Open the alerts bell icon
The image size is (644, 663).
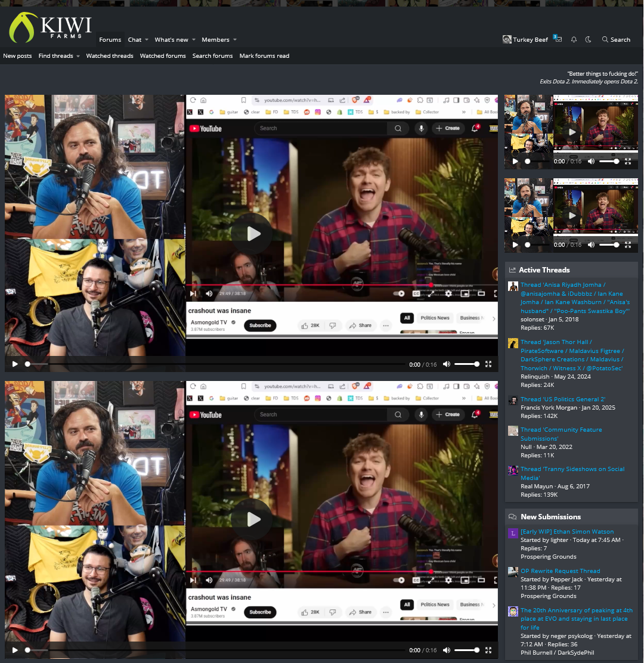tap(574, 39)
